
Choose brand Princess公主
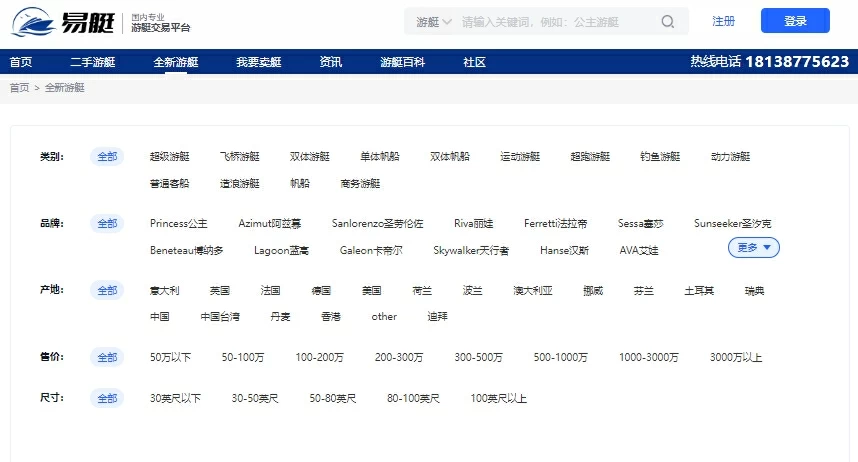point(178,223)
